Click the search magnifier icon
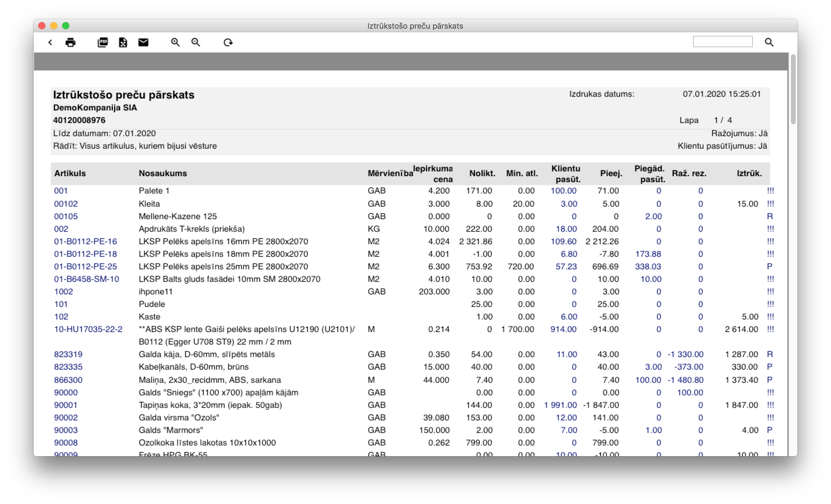Image resolution: width=831 pixels, height=504 pixels. (769, 42)
